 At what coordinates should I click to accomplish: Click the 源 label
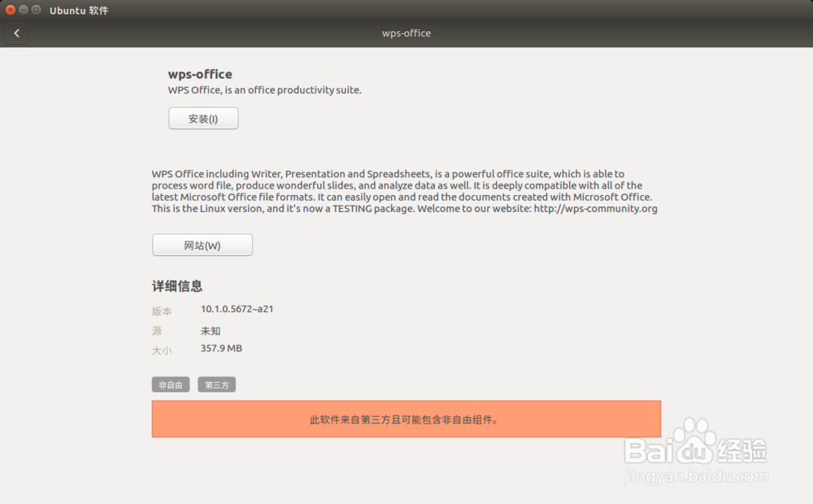pos(157,331)
